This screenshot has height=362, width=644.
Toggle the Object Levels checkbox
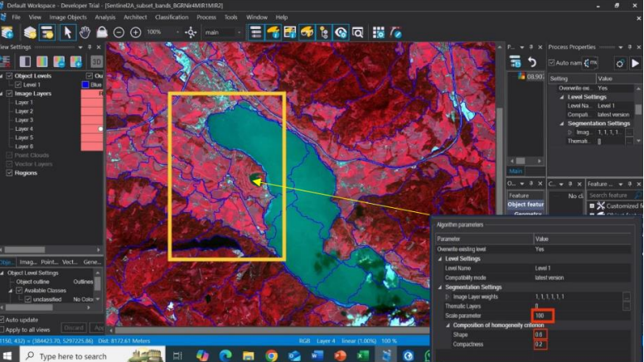[9, 76]
